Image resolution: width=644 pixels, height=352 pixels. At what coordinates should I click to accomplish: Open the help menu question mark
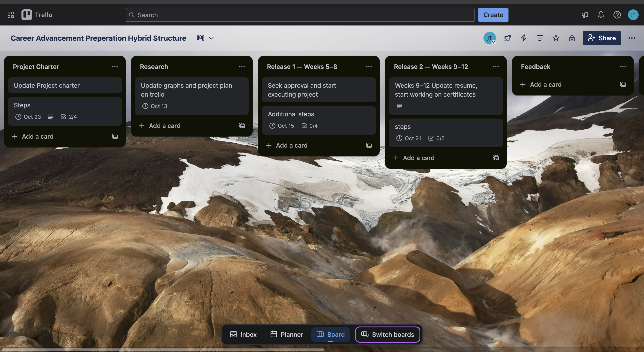tap(617, 15)
